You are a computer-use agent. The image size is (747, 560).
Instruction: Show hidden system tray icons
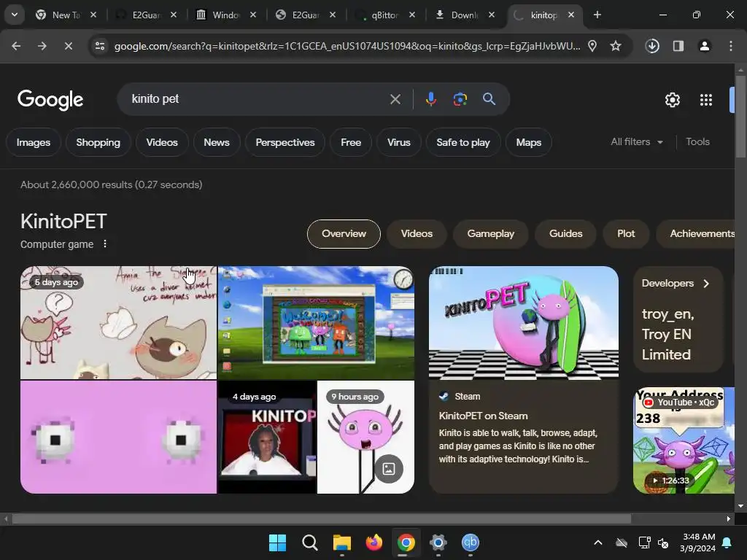point(598,542)
